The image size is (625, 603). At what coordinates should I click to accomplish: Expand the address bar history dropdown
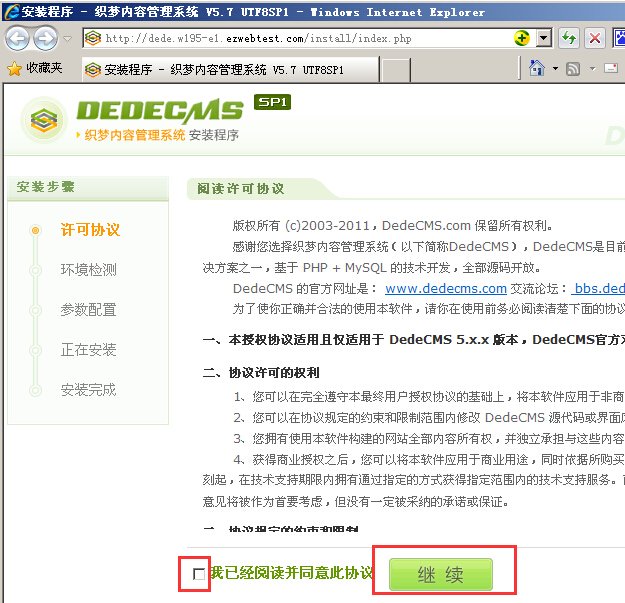543,38
